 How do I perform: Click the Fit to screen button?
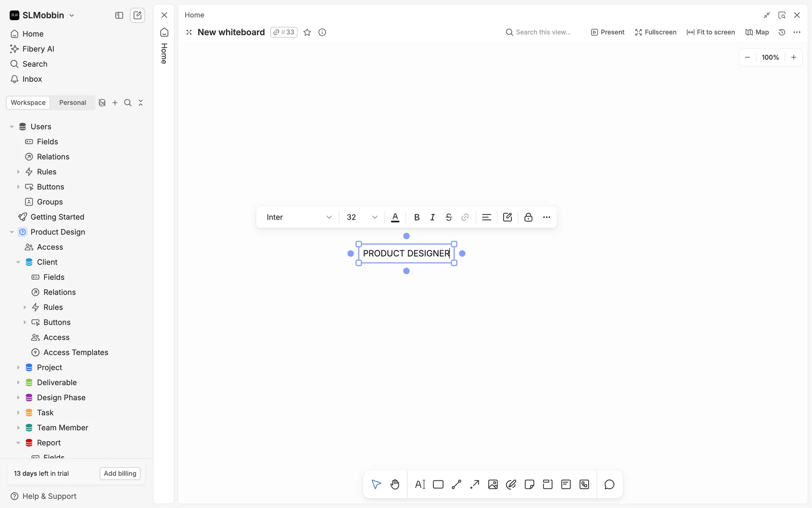tap(710, 32)
